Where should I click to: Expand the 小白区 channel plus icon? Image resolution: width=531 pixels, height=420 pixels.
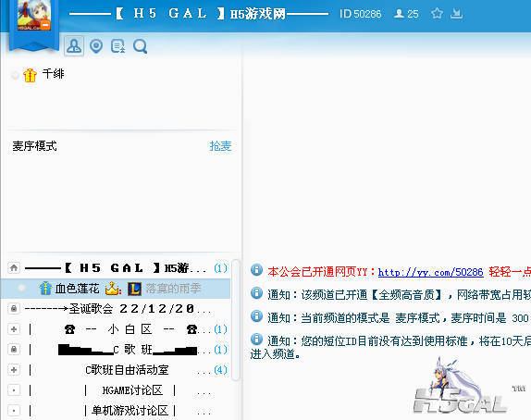14,329
